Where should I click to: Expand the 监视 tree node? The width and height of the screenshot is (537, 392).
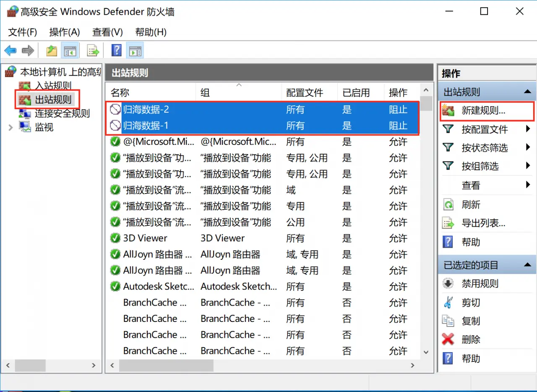pos(11,127)
